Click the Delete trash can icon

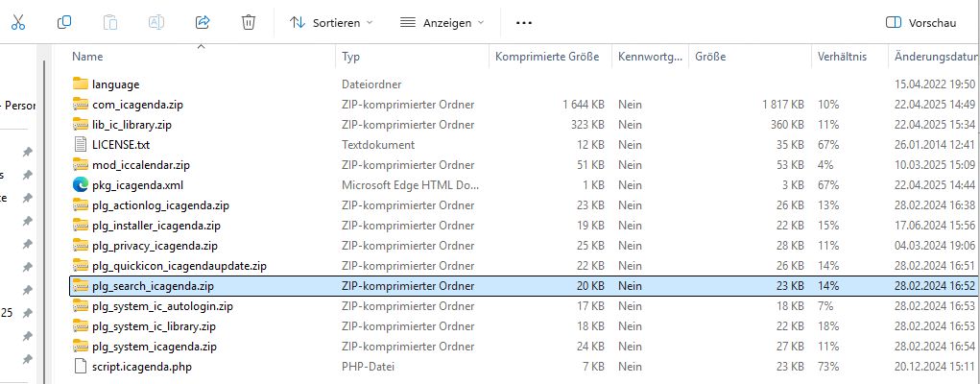(x=249, y=21)
